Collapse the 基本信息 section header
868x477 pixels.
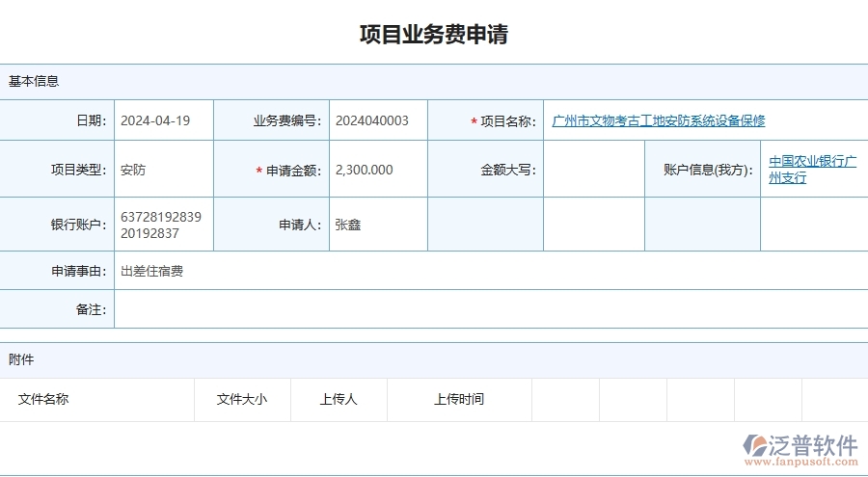[x=34, y=82]
